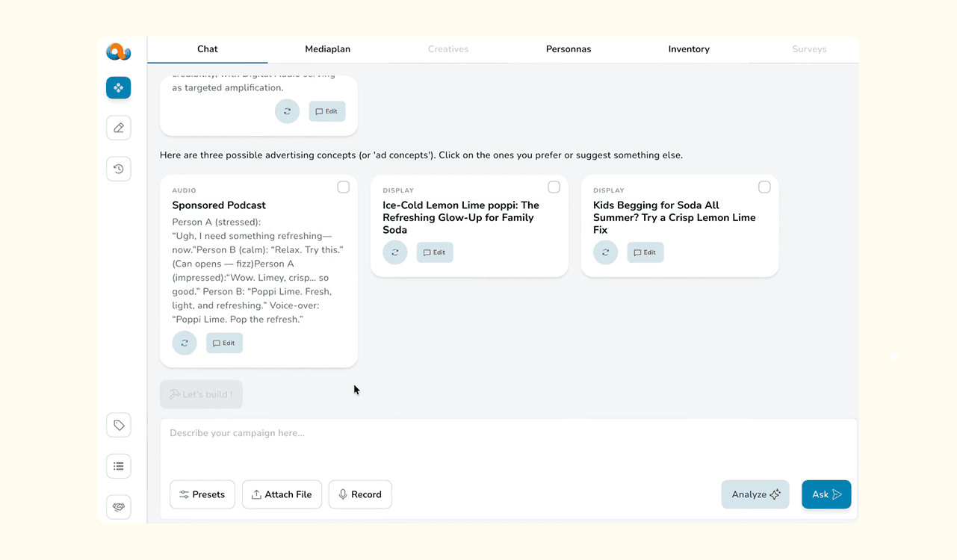Go to the Personnas tab

pos(569,49)
